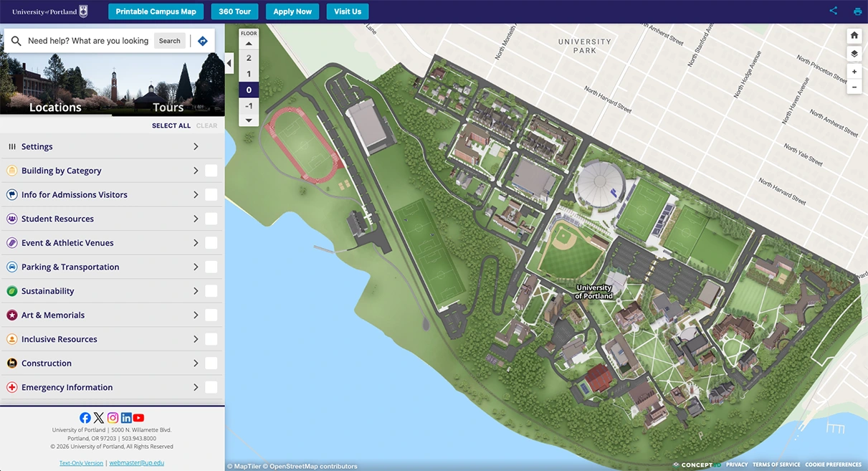Collapse the sidebar with left arrow
The height and width of the screenshot is (471, 868).
229,63
